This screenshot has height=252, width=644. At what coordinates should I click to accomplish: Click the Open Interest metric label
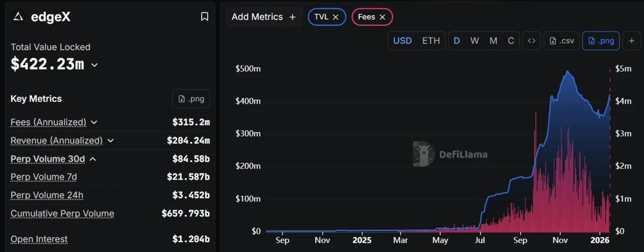[39, 239]
